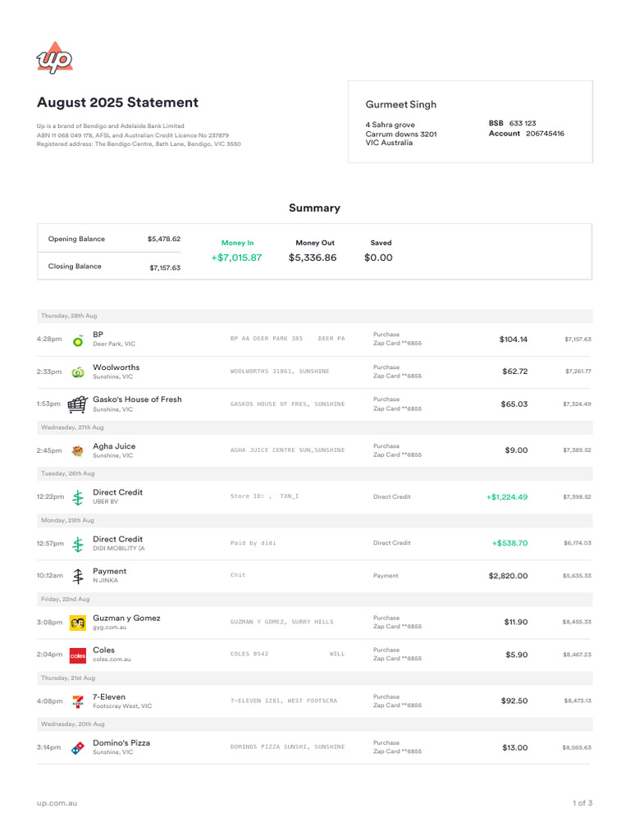Click the Domino's Pizza icon
The width and height of the screenshot is (630, 840).
point(78,748)
